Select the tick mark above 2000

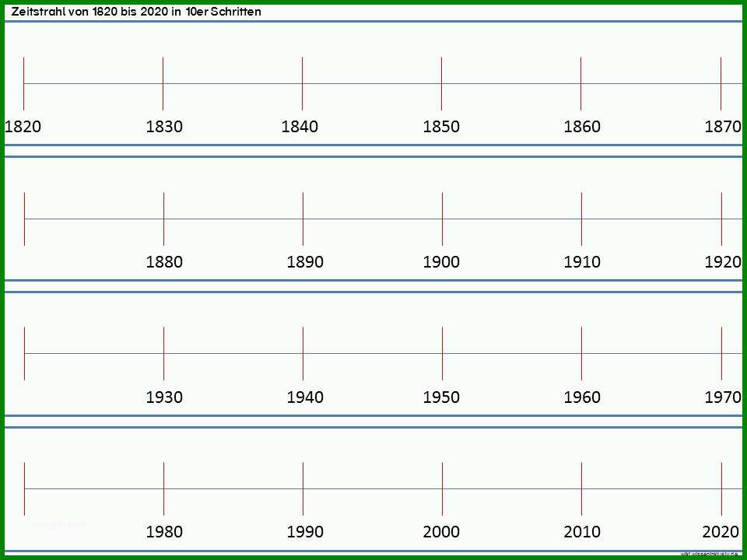pyautogui.click(x=442, y=488)
